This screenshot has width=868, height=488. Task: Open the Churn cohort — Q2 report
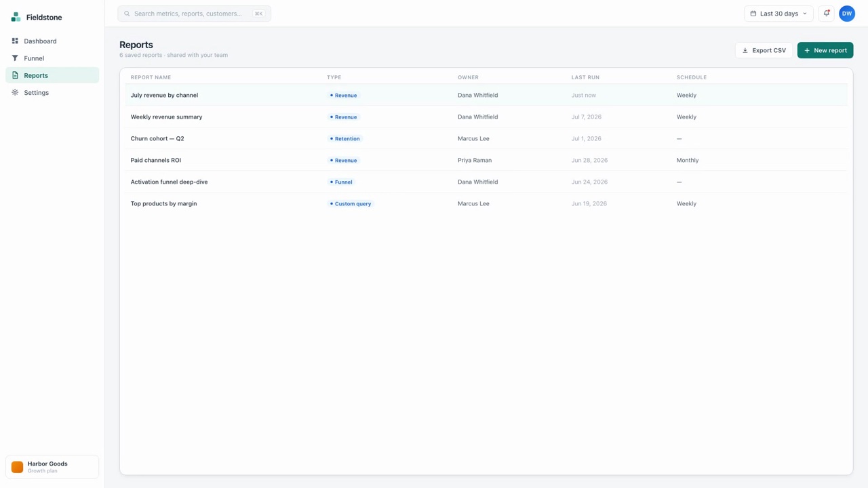(x=157, y=138)
